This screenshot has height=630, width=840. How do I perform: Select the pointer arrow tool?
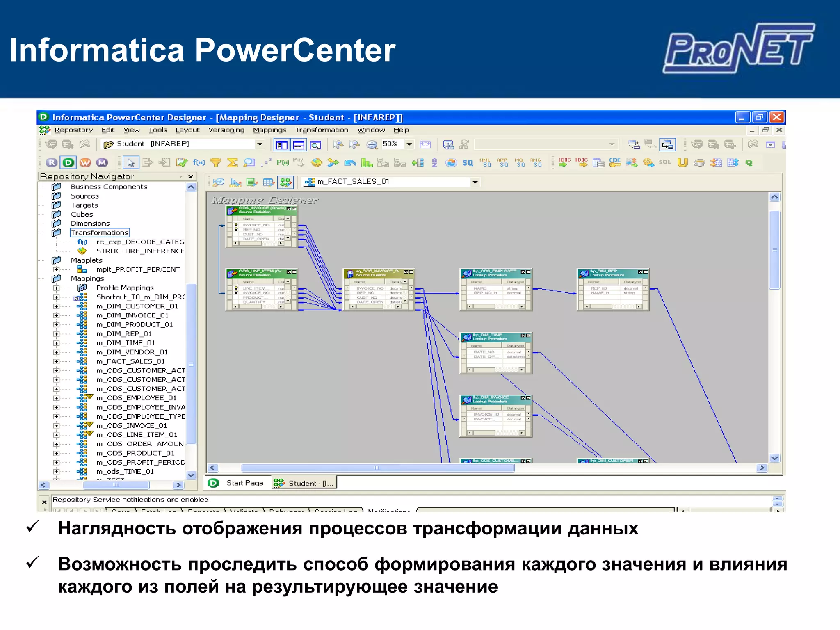click(131, 163)
